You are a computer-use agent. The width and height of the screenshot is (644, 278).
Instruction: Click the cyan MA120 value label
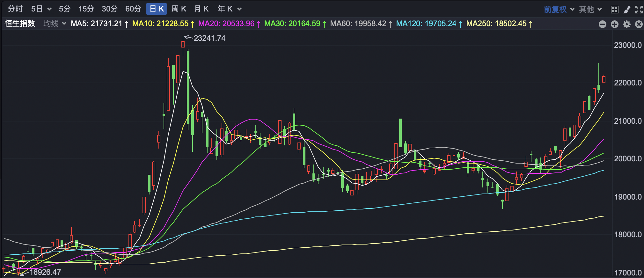429,24
